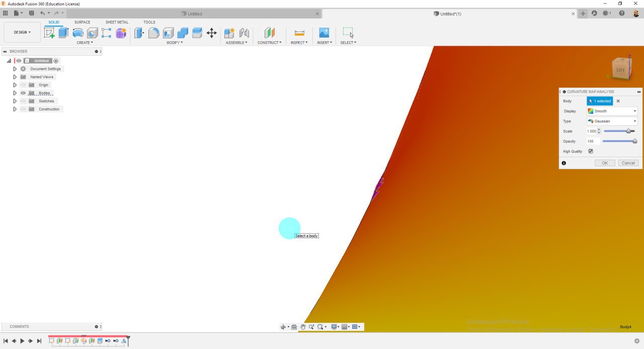Click the Move/Copy arrows icon
Image resolution: width=644 pixels, height=349 pixels.
coord(211,33)
